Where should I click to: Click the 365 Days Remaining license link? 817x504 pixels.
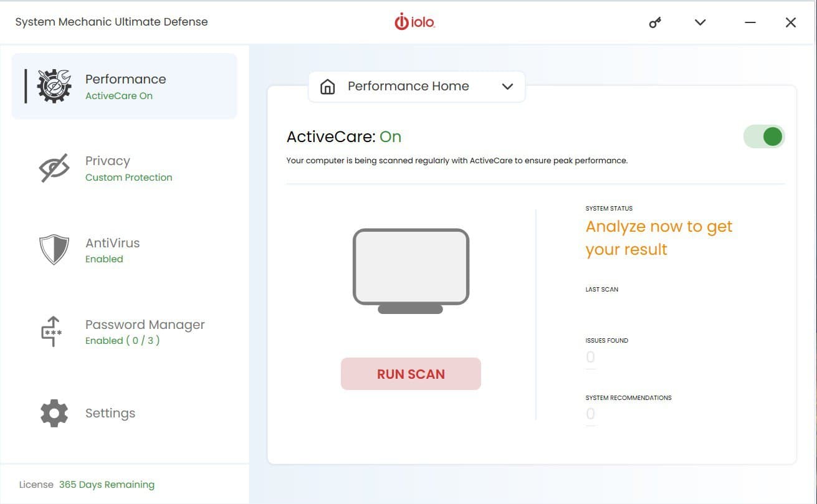pos(107,485)
